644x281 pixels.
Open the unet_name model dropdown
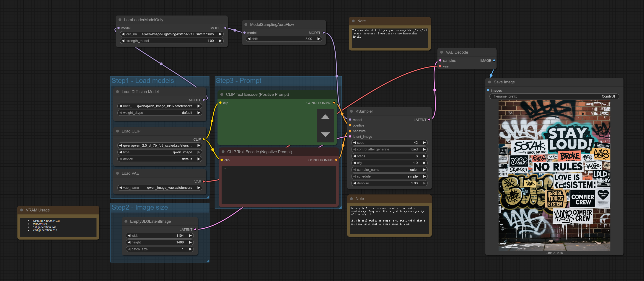[x=160, y=106]
